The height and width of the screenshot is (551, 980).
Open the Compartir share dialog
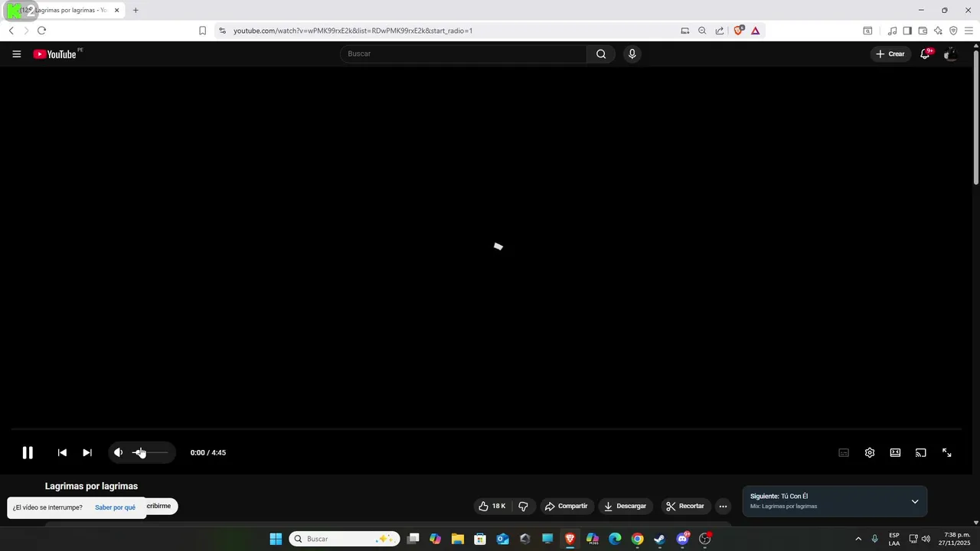(566, 506)
